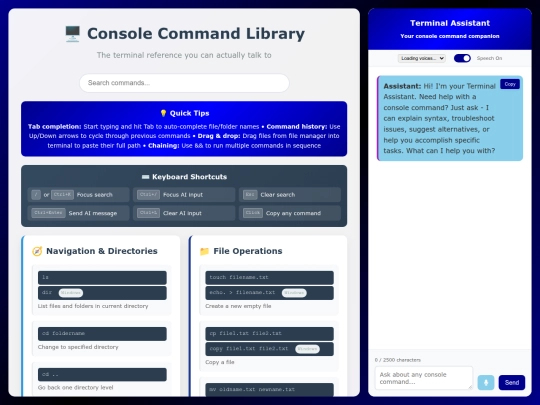The width and height of the screenshot is (540, 405).
Task: Click the 0 / 2500 characters counter
Action: pos(398,360)
